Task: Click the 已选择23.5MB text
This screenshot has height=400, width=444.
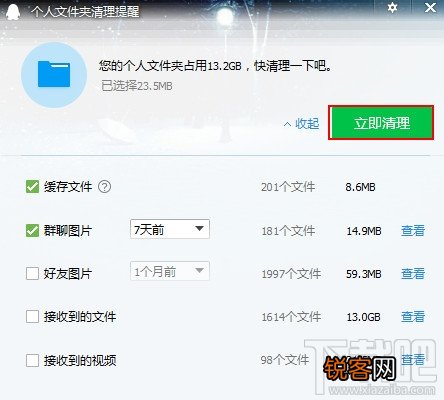Action: point(137,86)
